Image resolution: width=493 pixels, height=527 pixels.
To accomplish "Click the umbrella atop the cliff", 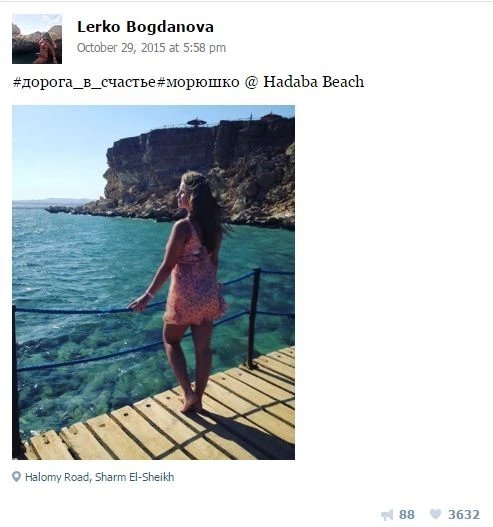I will pos(197,122).
